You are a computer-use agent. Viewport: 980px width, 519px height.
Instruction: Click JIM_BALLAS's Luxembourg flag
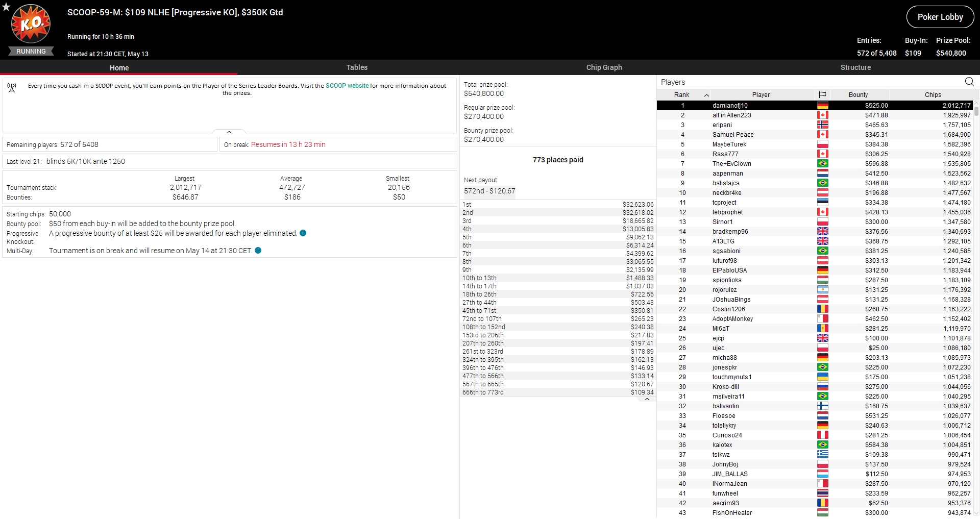[x=822, y=474]
